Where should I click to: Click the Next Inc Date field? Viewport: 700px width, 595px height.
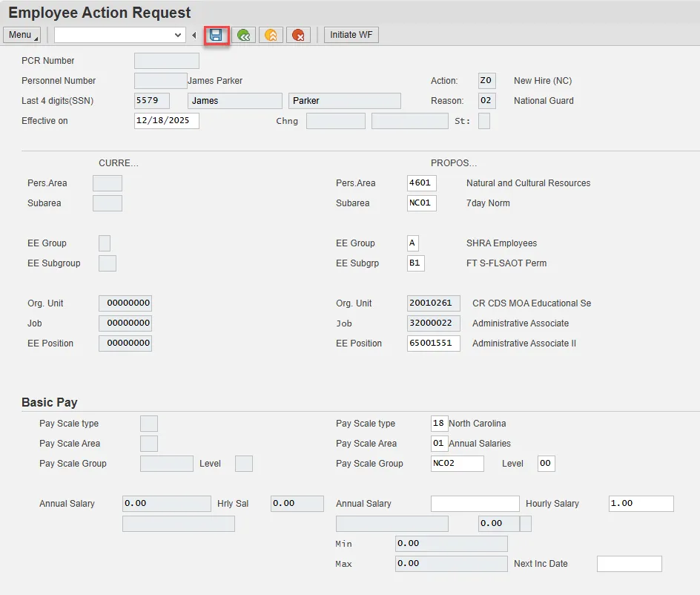629,564
